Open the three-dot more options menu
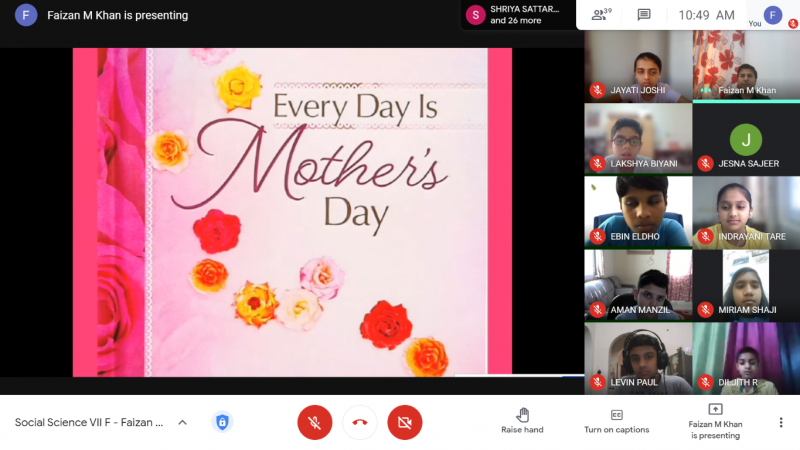 tap(781, 422)
